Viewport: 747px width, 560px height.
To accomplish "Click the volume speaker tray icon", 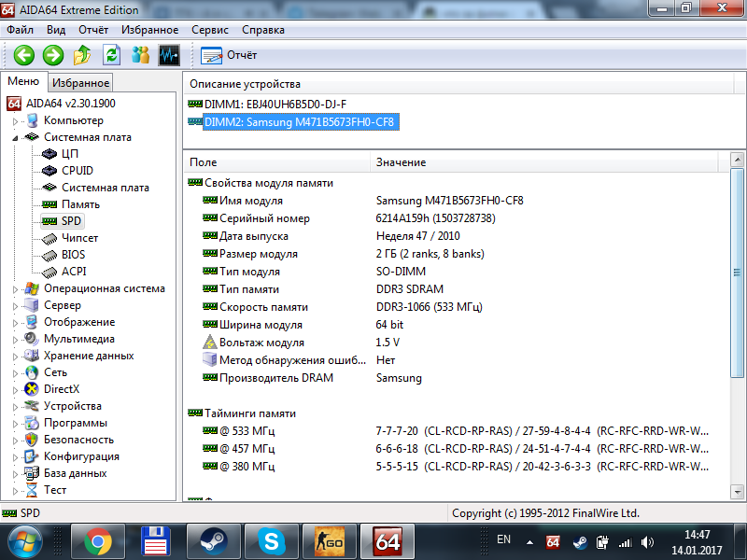I will pos(647,542).
